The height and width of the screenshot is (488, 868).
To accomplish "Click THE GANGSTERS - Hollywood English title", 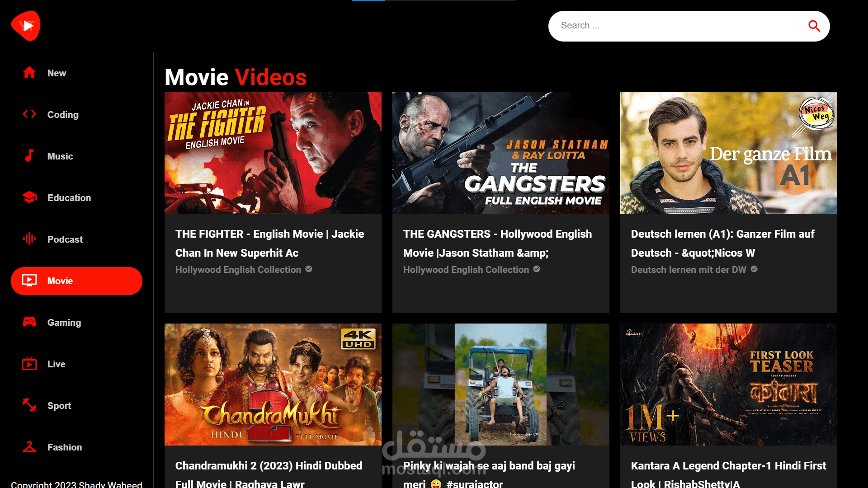I will [x=498, y=244].
